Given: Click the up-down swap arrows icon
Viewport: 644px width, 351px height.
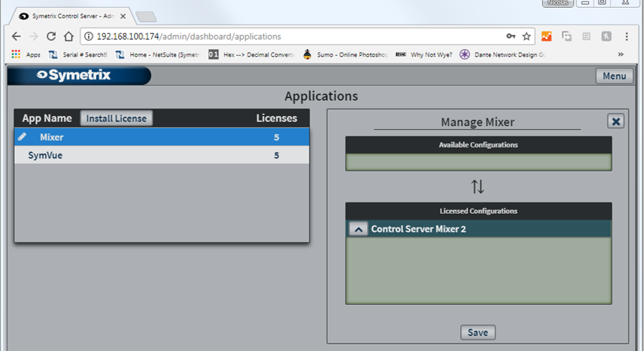Looking at the screenshot, I should [x=477, y=187].
